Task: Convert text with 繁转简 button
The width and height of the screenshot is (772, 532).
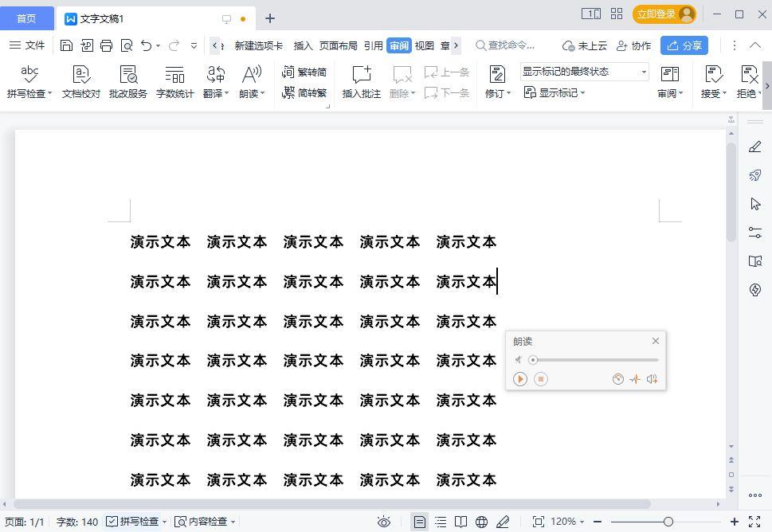Action: pos(304,72)
